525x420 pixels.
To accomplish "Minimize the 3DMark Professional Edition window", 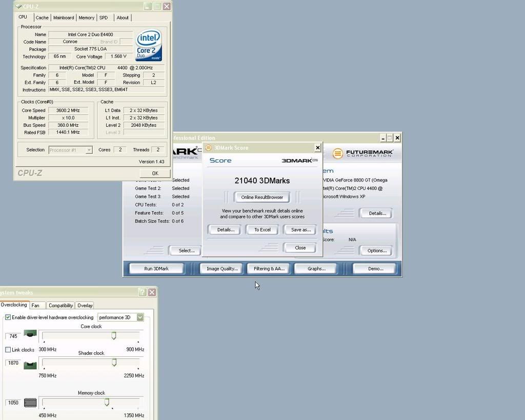I will (x=383, y=137).
